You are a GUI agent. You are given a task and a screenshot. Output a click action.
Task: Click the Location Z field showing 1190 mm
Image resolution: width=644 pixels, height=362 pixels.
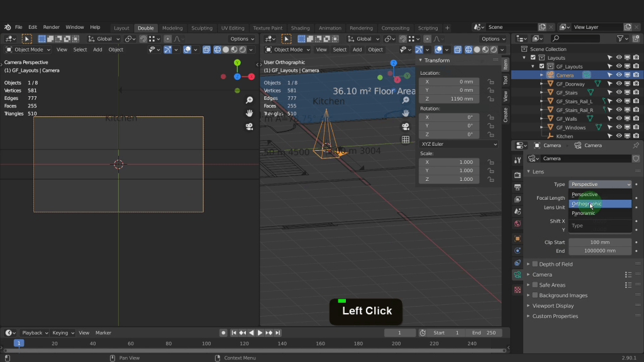tap(450, 99)
